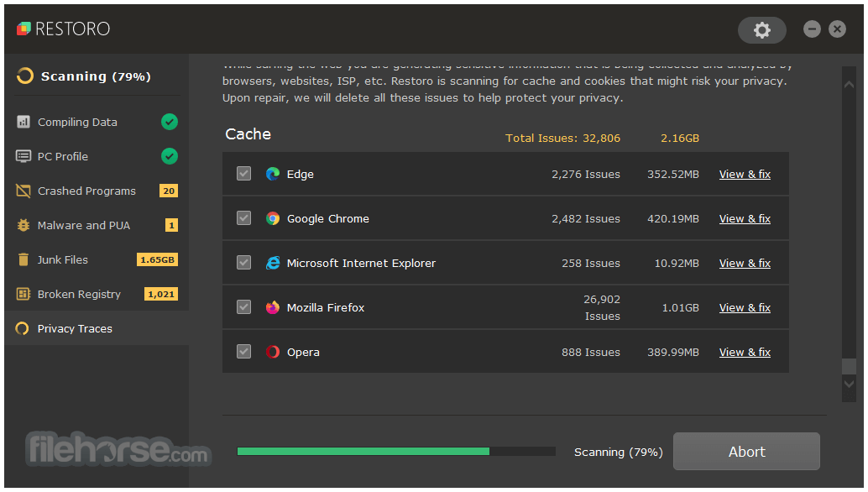
Task: Click the vertical scrollbar thumb
Action: coord(849,366)
